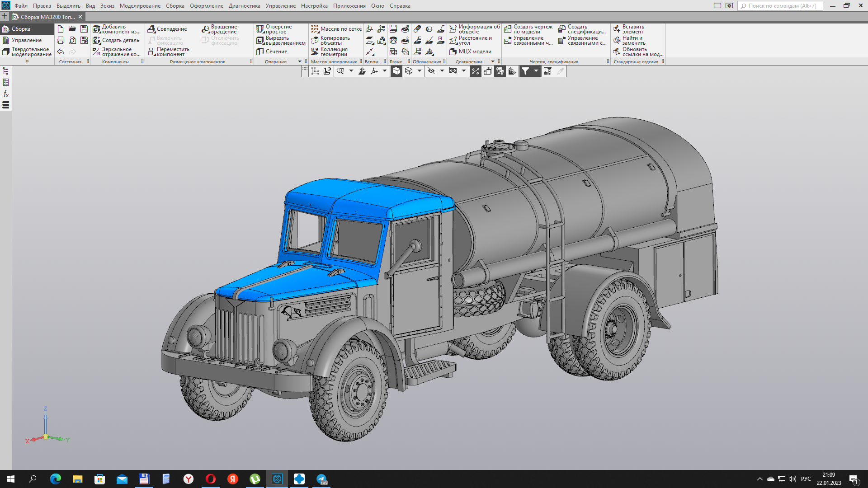The width and height of the screenshot is (868, 488).
Task: Click the Filter funnel icon
Action: [525, 71]
